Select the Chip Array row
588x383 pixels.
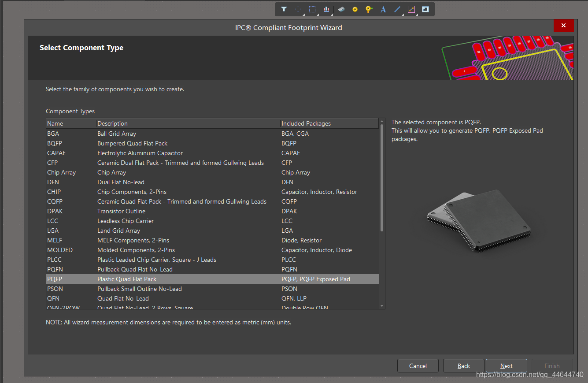point(212,172)
